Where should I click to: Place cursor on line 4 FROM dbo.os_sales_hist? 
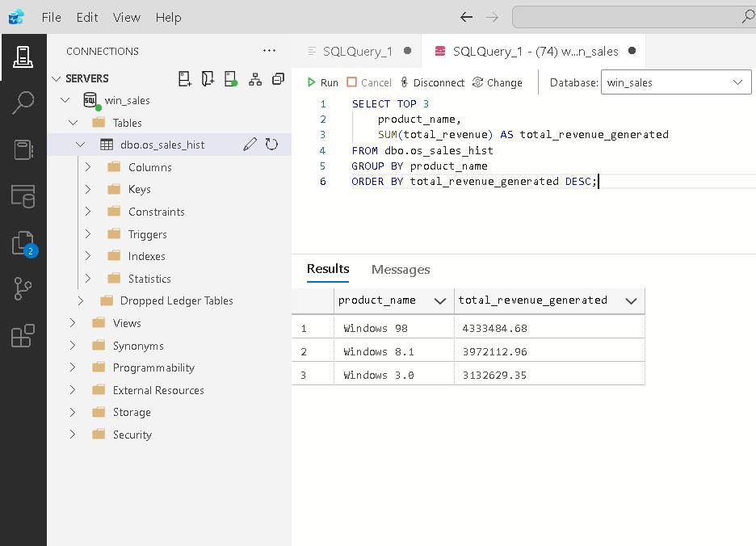(x=422, y=150)
